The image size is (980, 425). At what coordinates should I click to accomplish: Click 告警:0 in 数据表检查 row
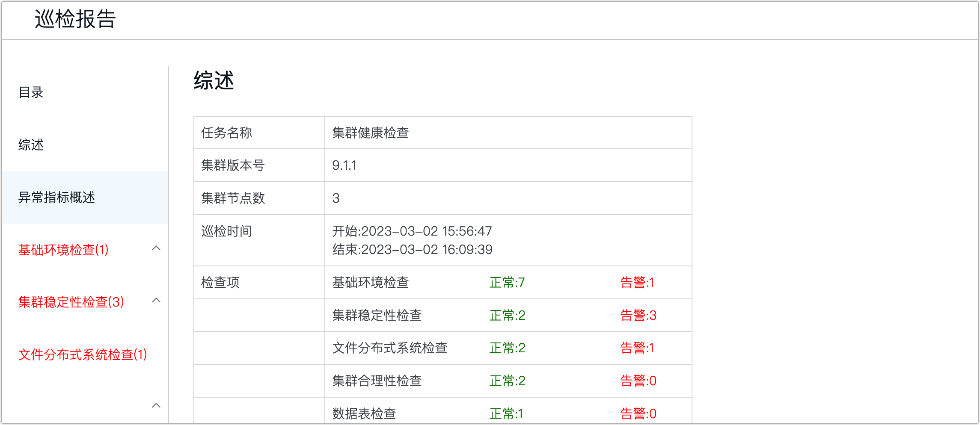(x=638, y=414)
